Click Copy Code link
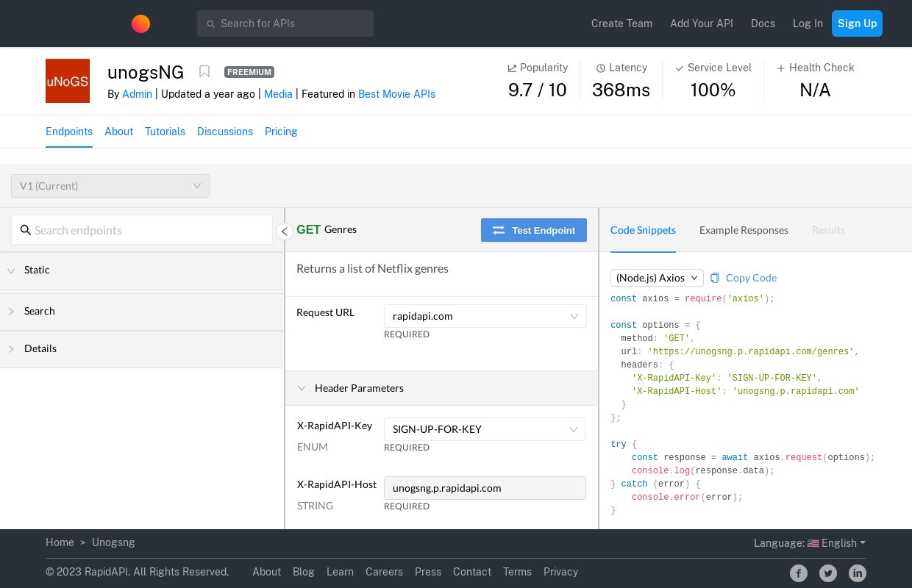912x588 pixels. pos(751,278)
